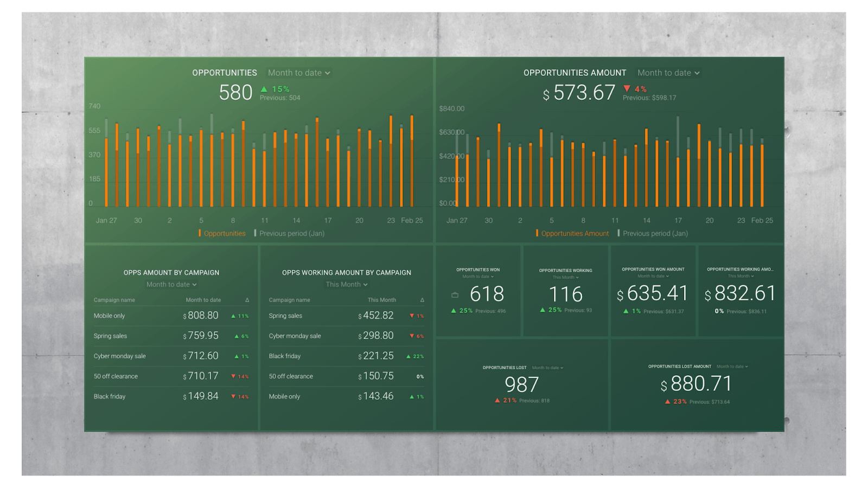Toggle the right chart's Previous period (Jan) legend

coord(653,233)
